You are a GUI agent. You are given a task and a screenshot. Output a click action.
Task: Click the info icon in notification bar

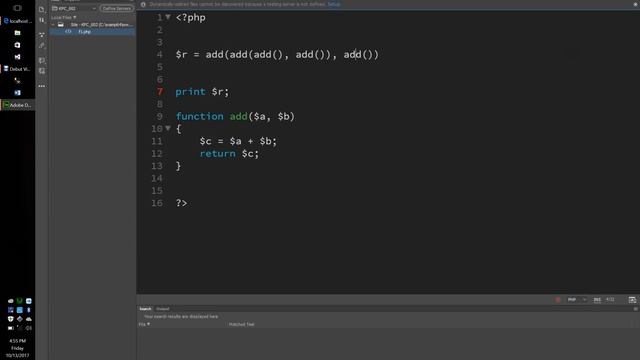click(143, 4)
